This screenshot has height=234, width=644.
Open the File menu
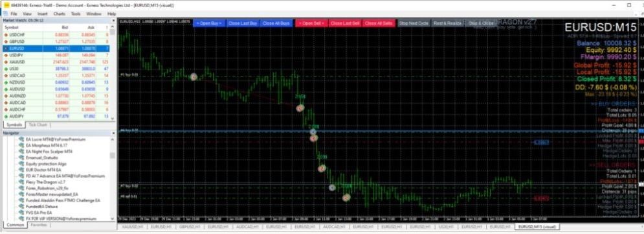click(x=14, y=14)
